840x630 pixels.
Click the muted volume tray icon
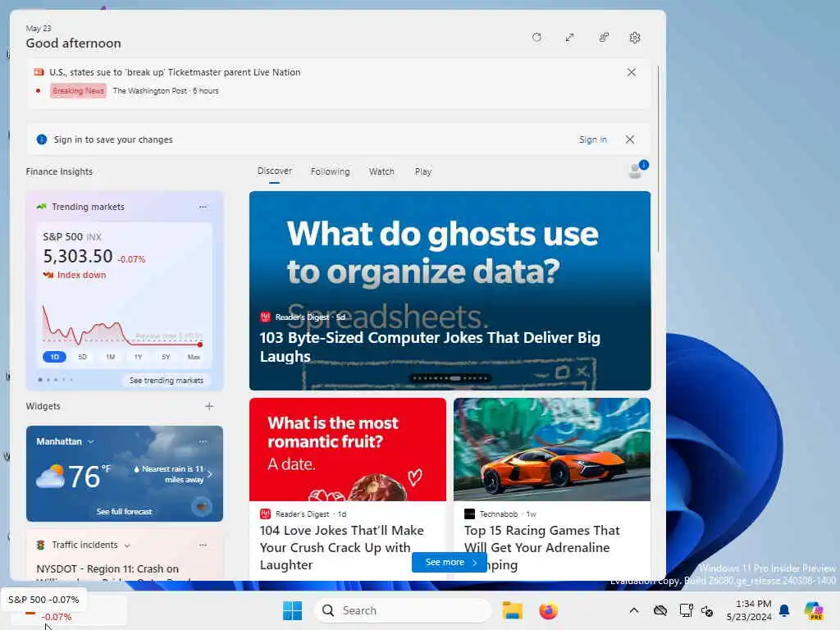[x=707, y=610]
